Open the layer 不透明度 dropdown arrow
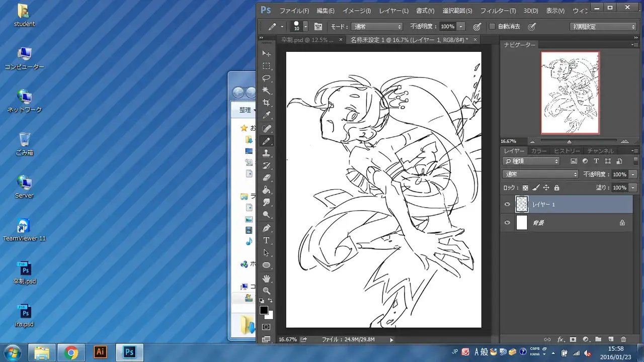The image size is (644, 362). (633, 174)
